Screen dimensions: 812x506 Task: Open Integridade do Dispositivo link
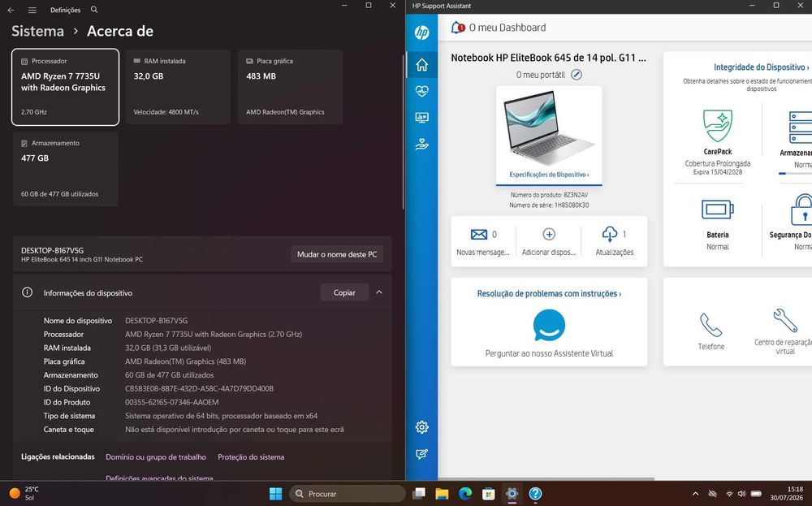[762, 67]
